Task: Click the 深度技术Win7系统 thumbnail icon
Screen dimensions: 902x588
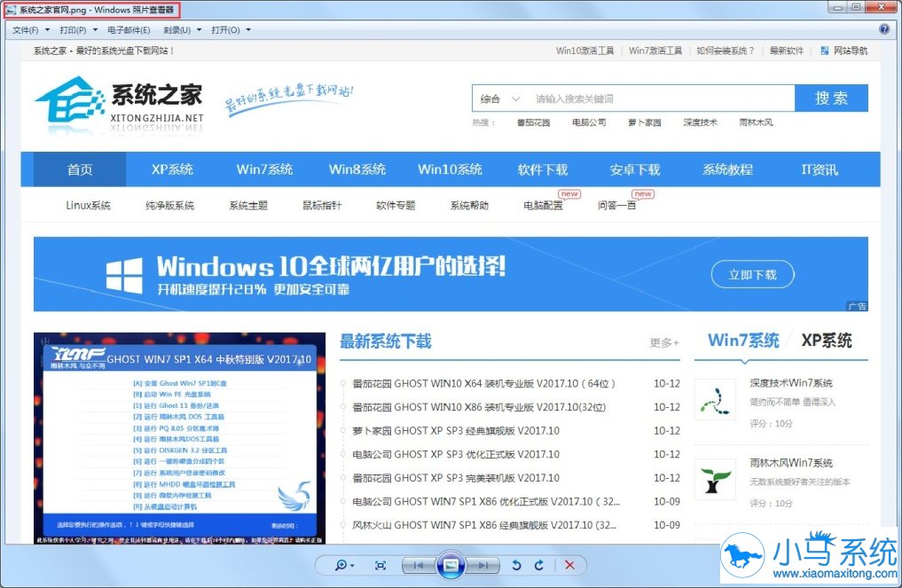Action: pos(715,399)
